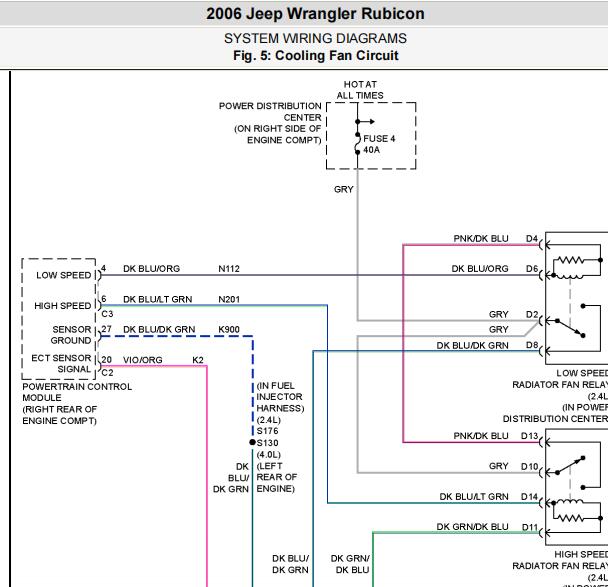Select the '(IN FUEL INJECTOR HARNESS)' note
608x587 pixels.
click(280, 397)
